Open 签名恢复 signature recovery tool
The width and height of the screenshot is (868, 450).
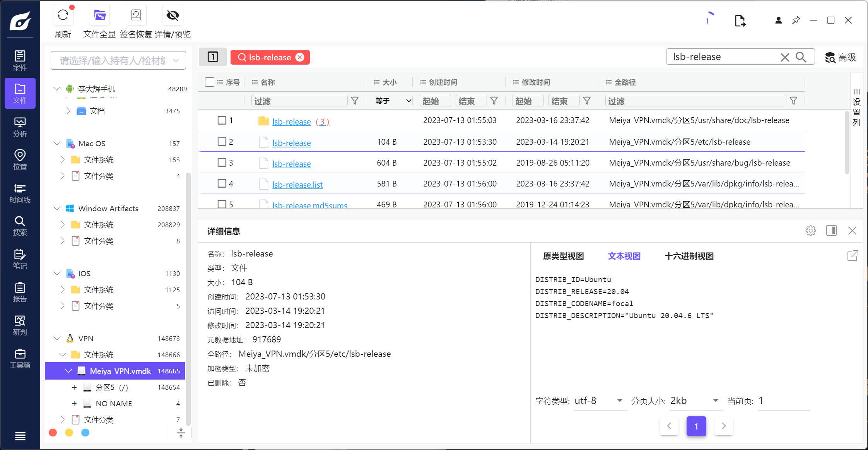click(x=136, y=15)
